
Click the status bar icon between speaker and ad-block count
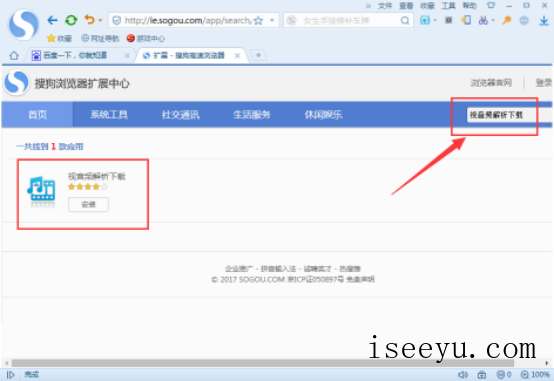click(x=482, y=374)
